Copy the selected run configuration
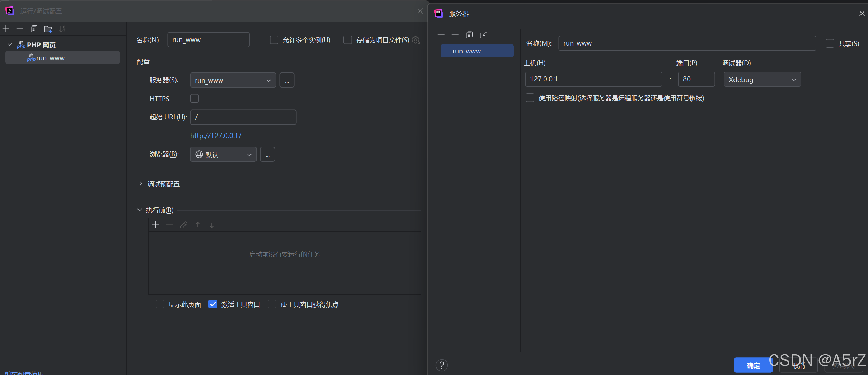868x375 pixels. pyautogui.click(x=34, y=29)
